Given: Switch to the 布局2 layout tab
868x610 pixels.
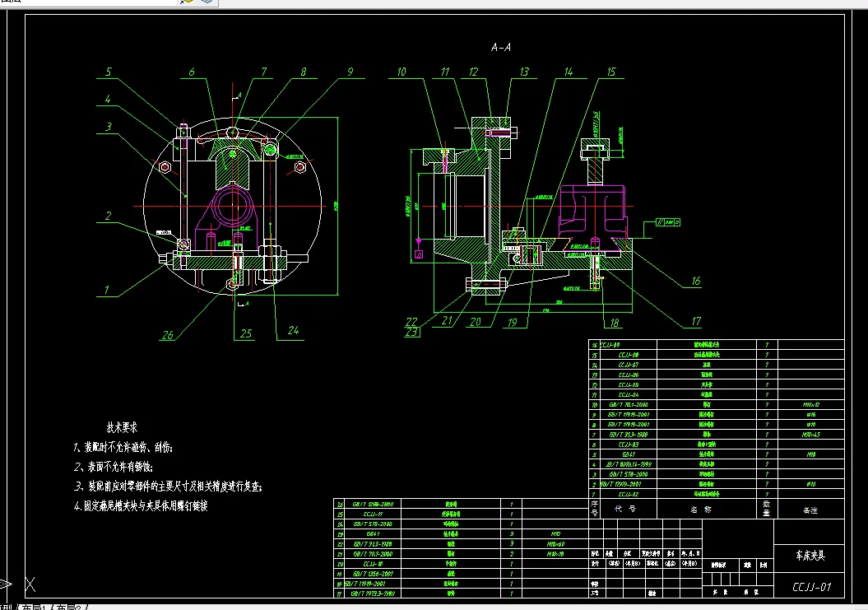Looking at the screenshot, I should (x=70, y=608).
